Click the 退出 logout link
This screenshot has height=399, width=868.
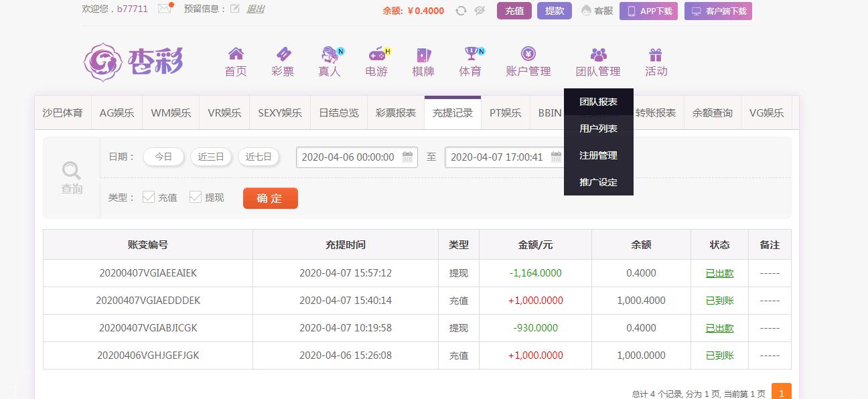tap(255, 9)
